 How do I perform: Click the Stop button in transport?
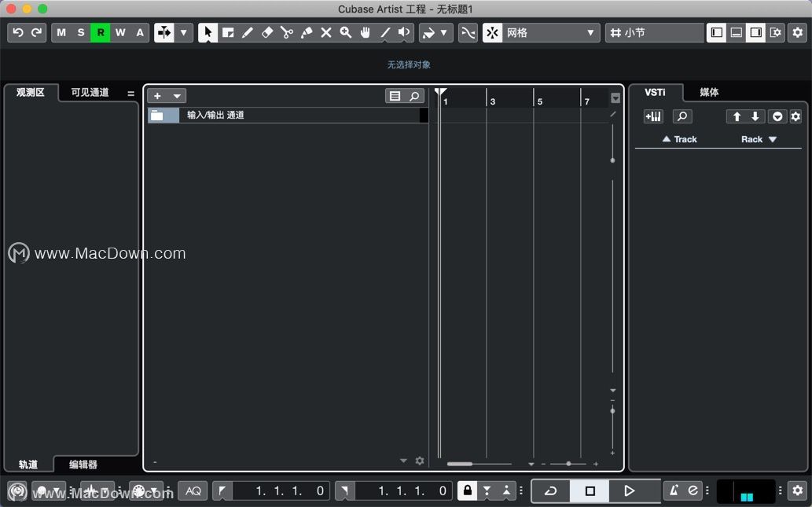coord(590,490)
